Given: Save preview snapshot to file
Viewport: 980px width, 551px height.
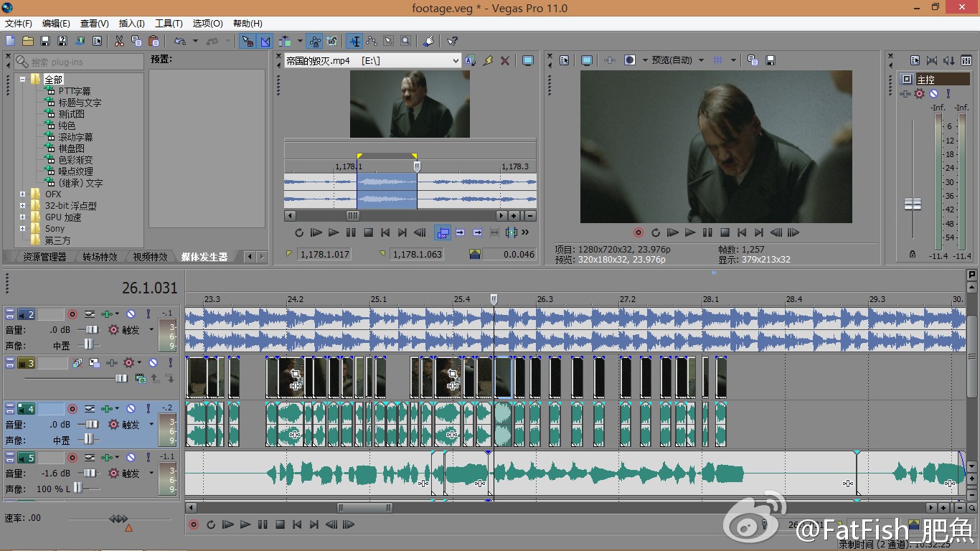Looking at the screenshot, I should [771, 60].
